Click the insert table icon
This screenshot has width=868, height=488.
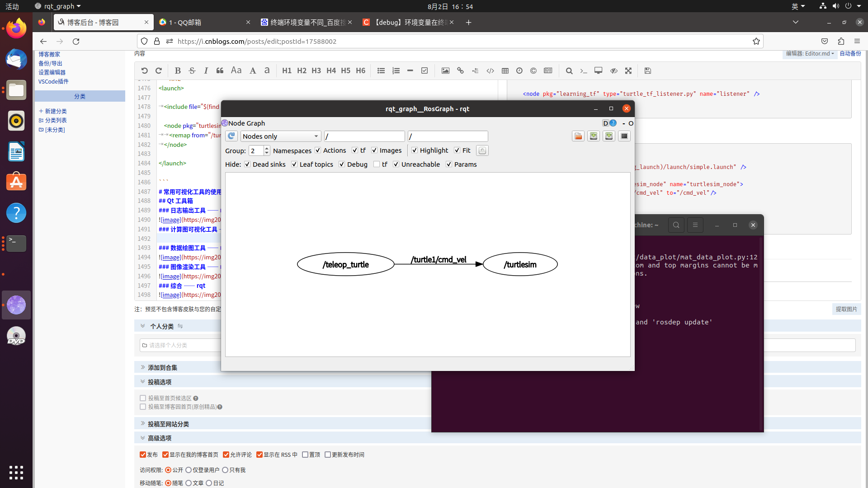505,70
